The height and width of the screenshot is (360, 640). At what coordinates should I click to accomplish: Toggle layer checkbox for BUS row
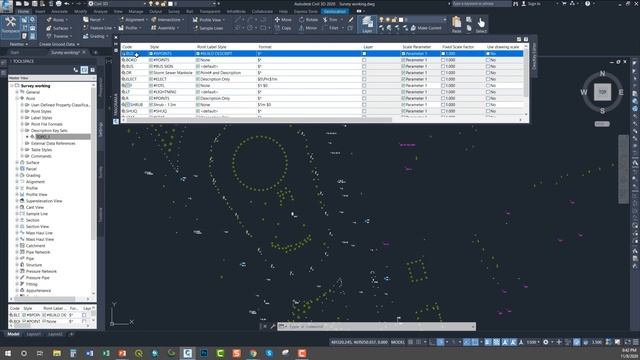tap(364, 66)
